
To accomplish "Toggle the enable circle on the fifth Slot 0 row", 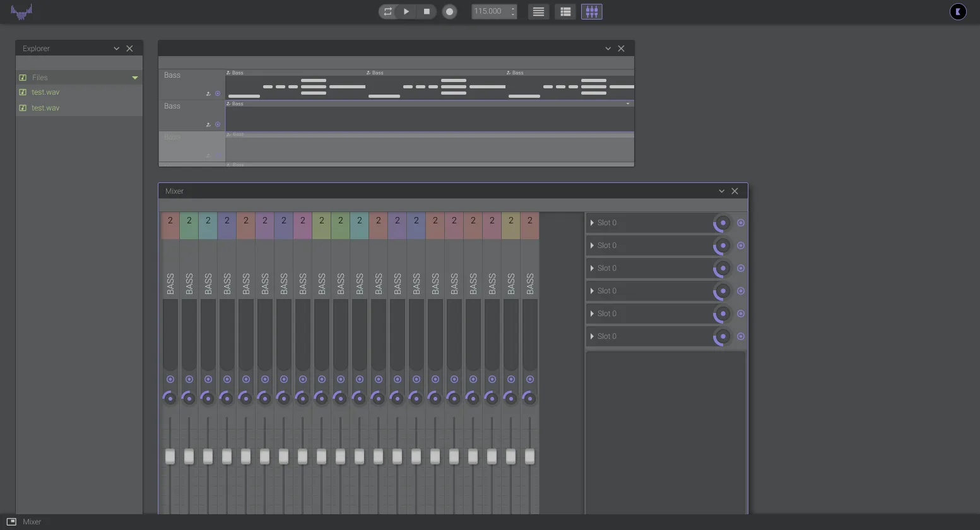I will [x=741, y=314].
